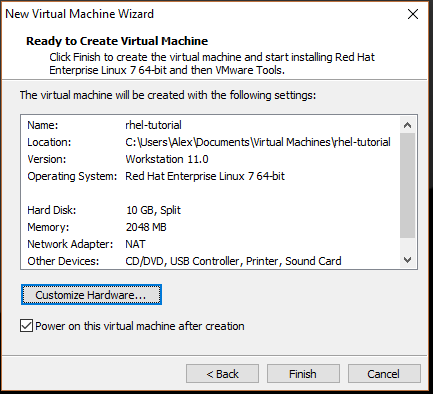Select the Hard Disk 10 GB row

click(210, 210)
